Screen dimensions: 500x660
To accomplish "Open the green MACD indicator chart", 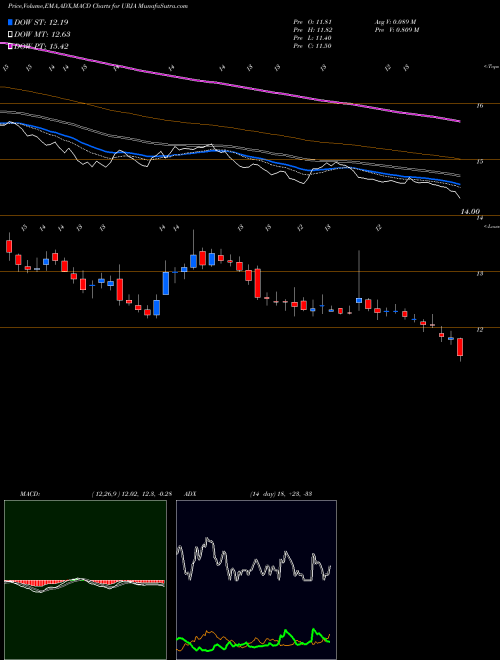I will (x=85, y=580).
